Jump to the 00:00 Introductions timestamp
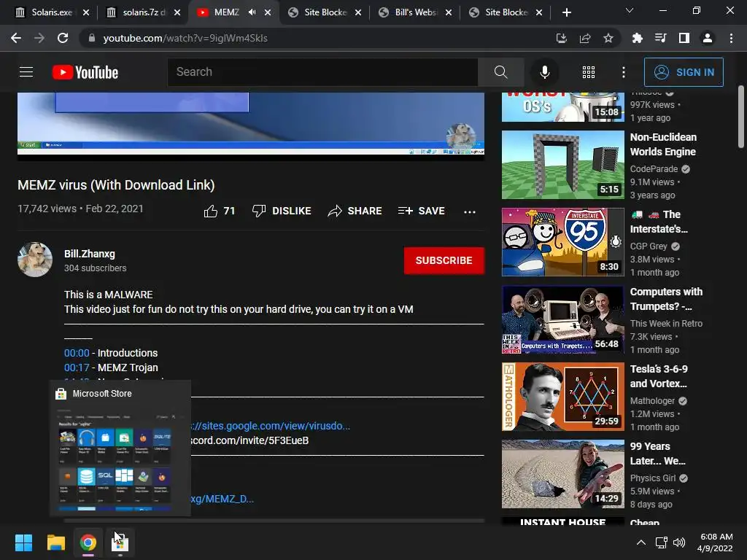The width and height of the screenshot is (747, 560). (x=77, y=353)
